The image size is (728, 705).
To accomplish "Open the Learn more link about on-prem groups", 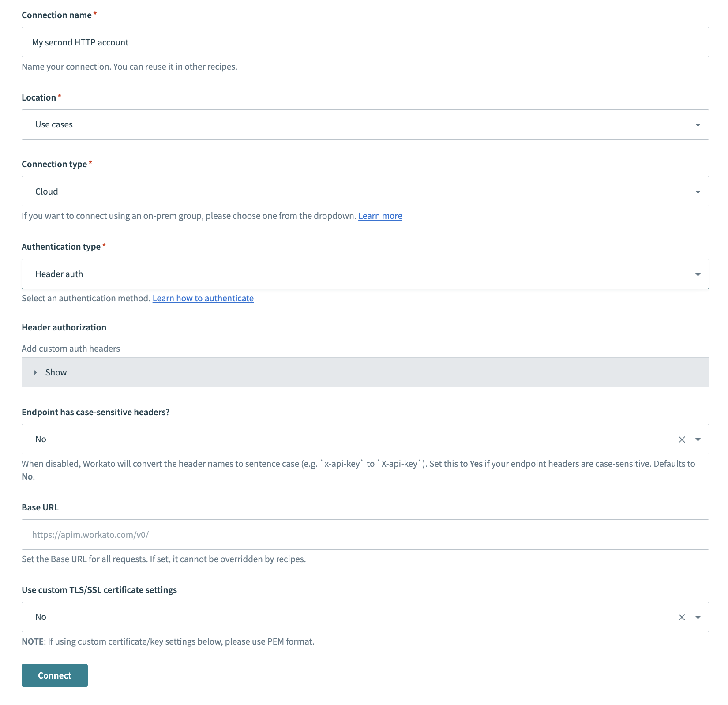I will tap(380, 216).
